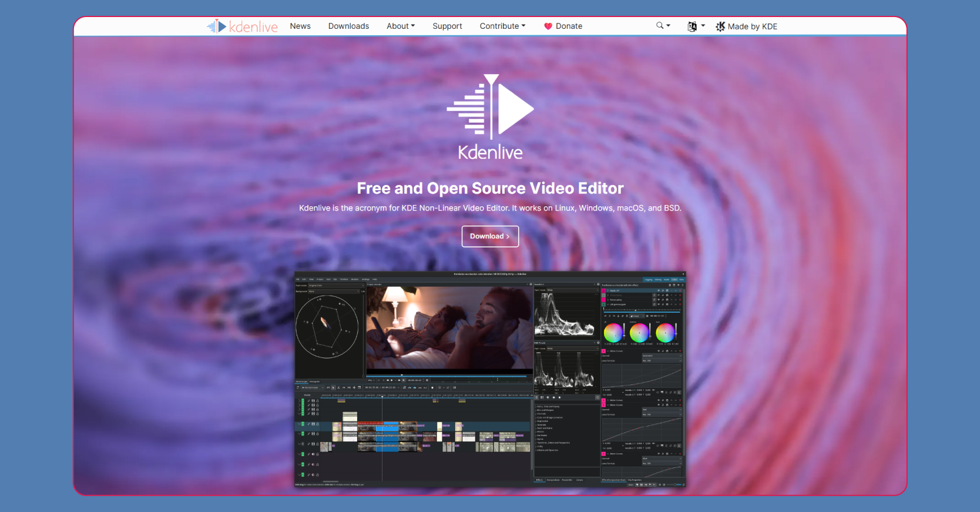980x512 pixels.
Task: Go to the Downloads page
Action: click(x=348, y=26)
